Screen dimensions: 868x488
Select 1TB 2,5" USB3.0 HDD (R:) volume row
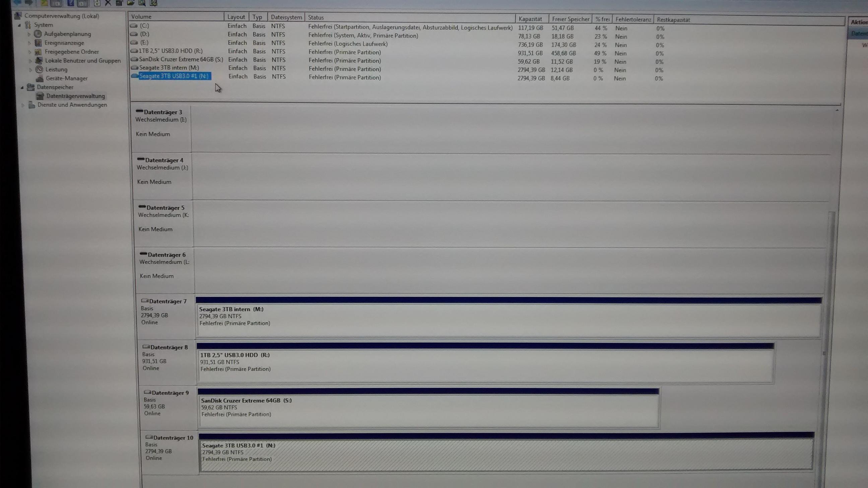click(171, 51)
